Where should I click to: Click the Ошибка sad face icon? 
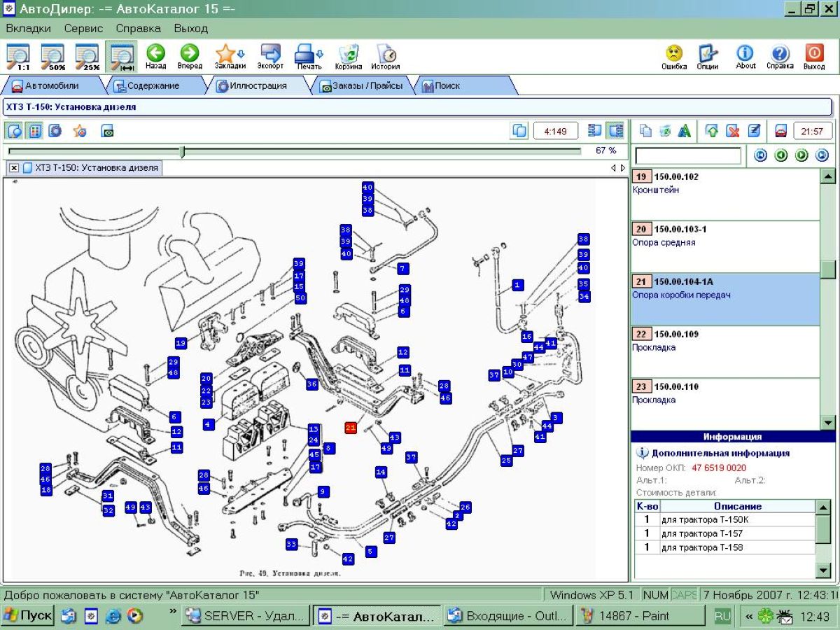[674, 55]
